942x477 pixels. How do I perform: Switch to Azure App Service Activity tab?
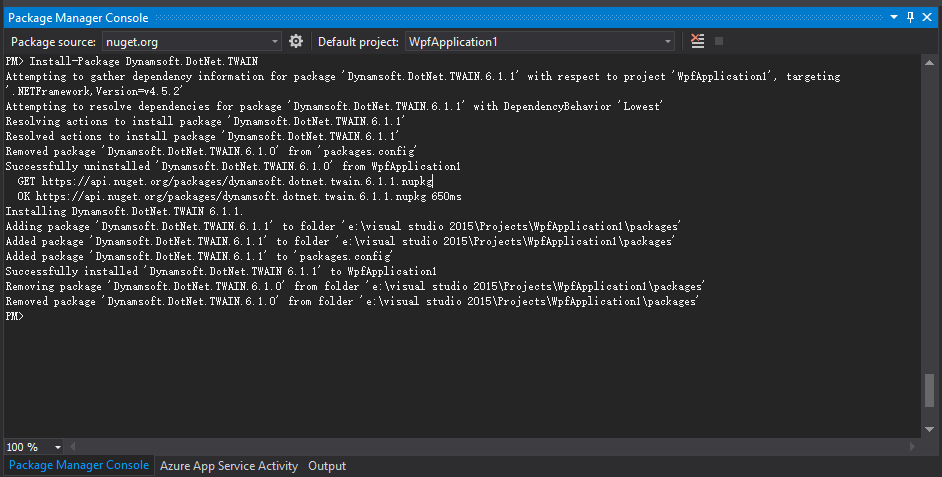(228, 466)
